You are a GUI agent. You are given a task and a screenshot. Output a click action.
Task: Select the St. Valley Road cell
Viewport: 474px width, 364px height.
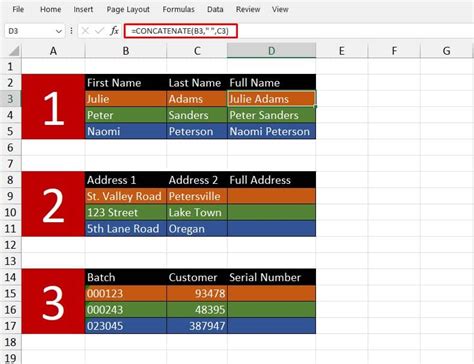tap(126, 196)
